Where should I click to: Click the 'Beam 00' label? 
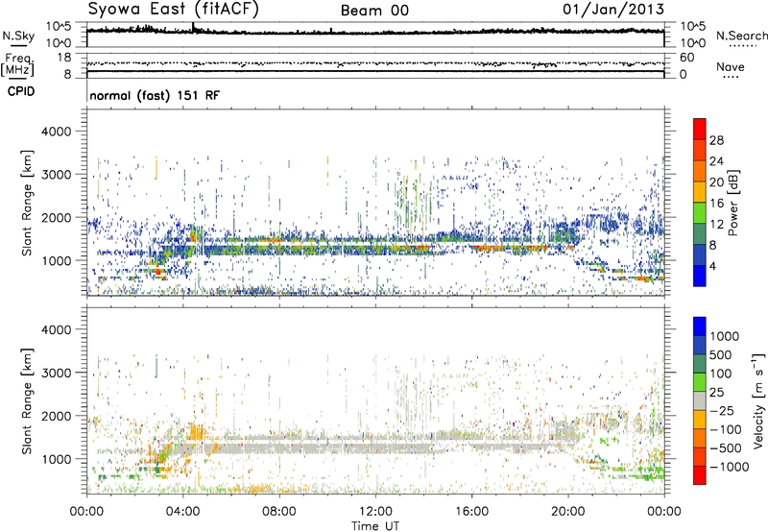tap(374, 11)
